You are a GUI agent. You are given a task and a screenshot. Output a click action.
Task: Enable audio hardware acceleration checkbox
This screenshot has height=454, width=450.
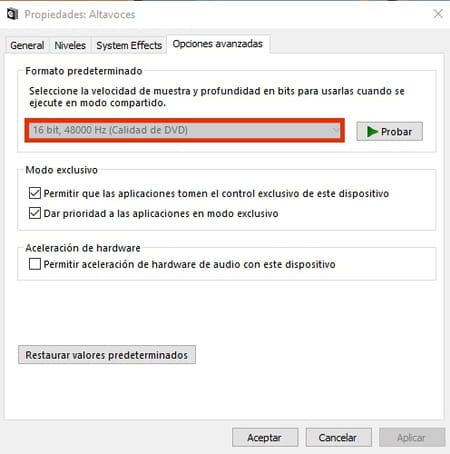[35, 264]
